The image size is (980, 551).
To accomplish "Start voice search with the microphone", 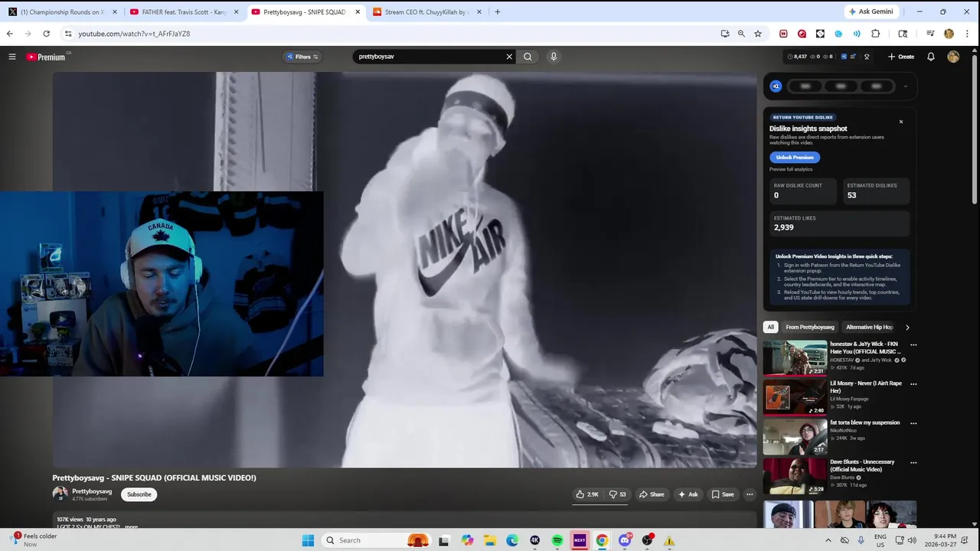I will click(554, 57).
